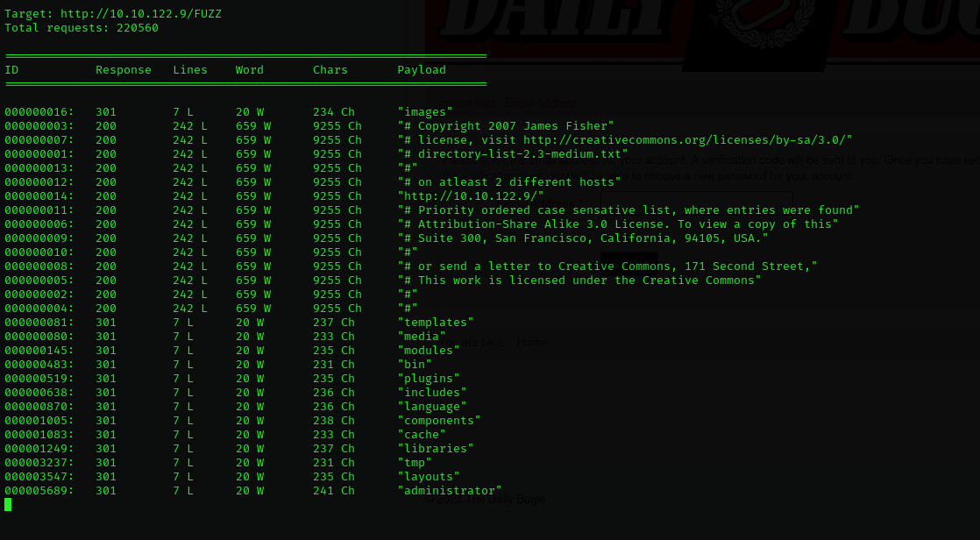Select request ID 000005689
Image resolution: width=980 pixels, height=540 pixels.
(39, 491)
